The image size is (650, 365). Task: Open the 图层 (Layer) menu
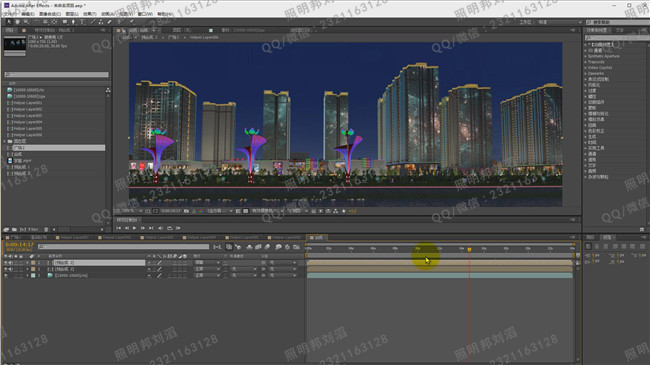click(72, 14)
